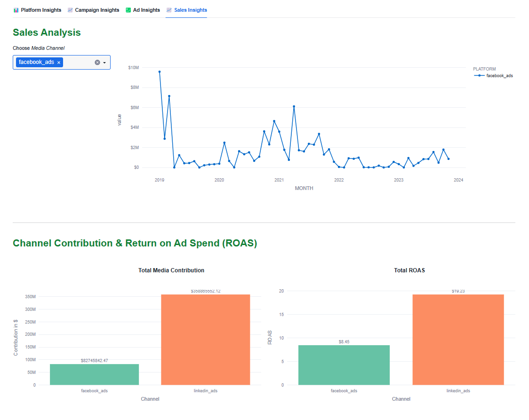Toggle facebook_ads series text in the PLATFORM legend
This screenshot has width=529, height=420.
[x=499, y=75]
